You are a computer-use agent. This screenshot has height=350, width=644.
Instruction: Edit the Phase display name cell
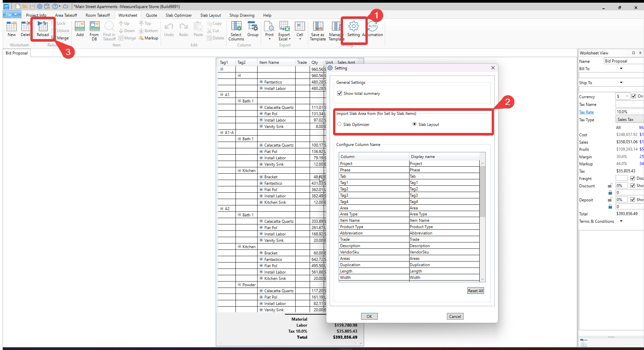[444, 170]
